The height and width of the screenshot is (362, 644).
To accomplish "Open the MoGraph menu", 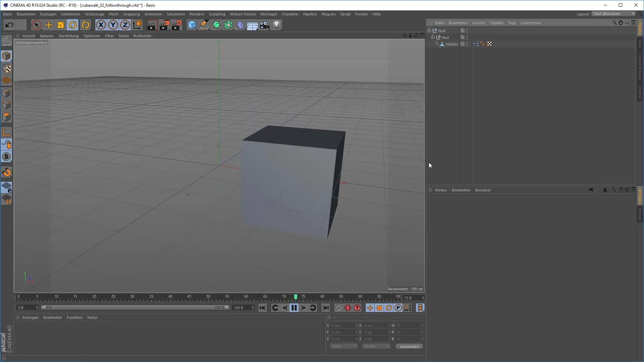I will [269, 14].
